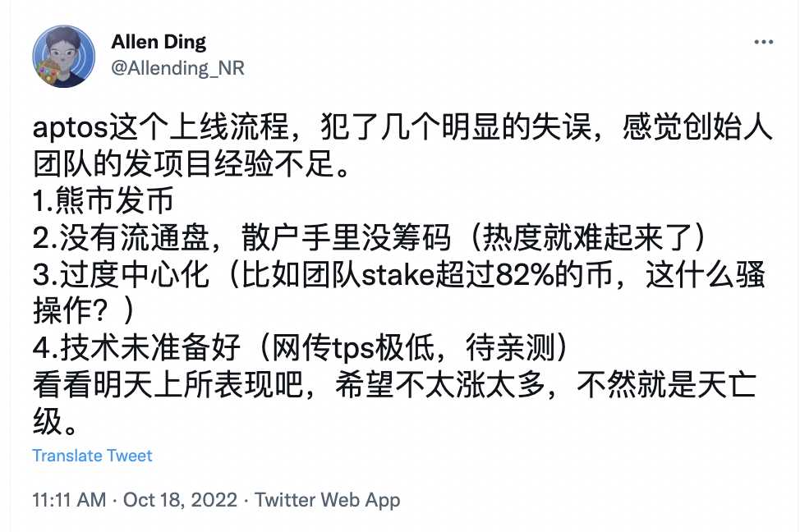This screenshot has height=532, width=800.
Task: Click the @Allending_NR handle
Action: tap(177, 67)
